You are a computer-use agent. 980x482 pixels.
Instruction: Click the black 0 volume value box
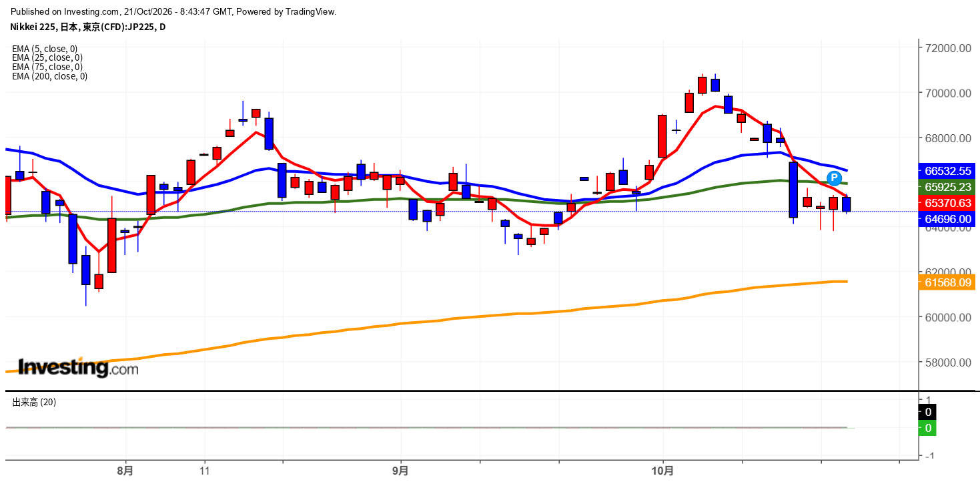click(928, 412)
